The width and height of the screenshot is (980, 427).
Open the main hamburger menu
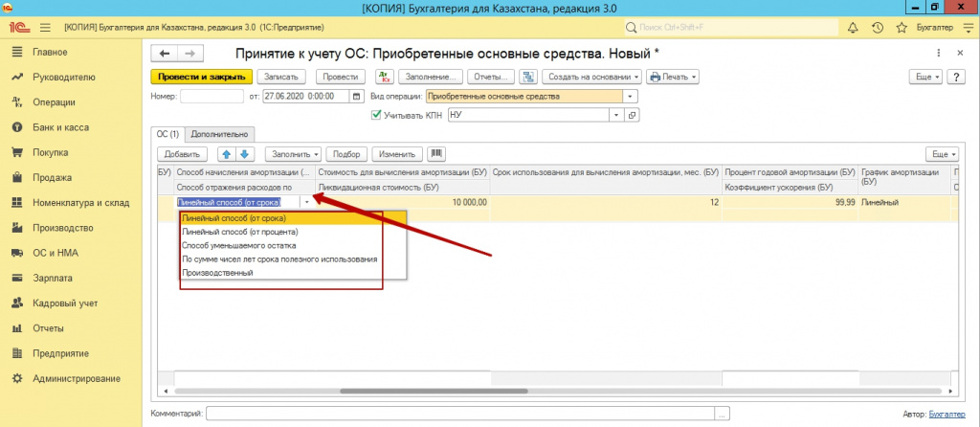pos(45,28)
